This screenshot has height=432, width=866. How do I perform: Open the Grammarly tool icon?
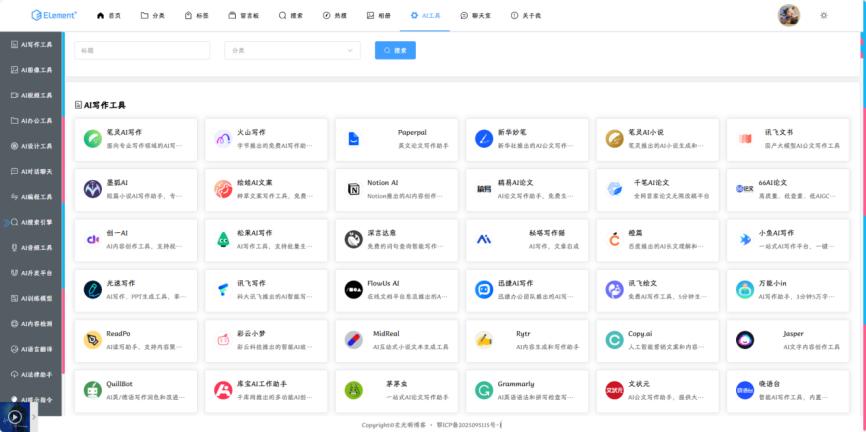(x=484, y=389)
